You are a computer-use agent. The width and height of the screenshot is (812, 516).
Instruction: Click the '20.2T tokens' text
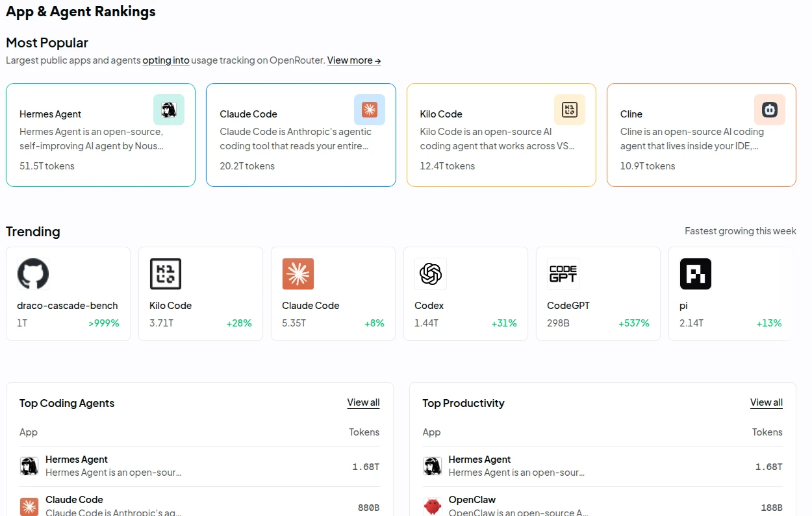point(247,166)
